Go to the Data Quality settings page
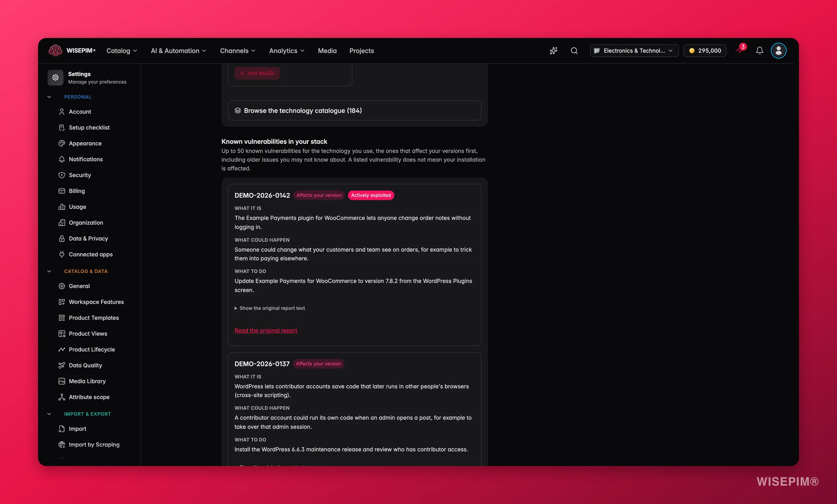This screenshot has height=504, width=837. [85, 366]
